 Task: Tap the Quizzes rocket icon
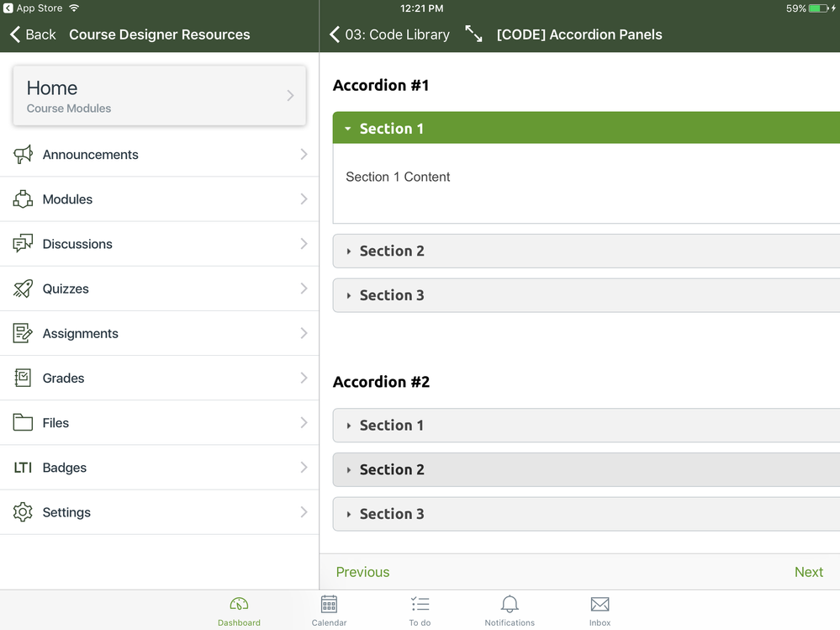(23, 289)
